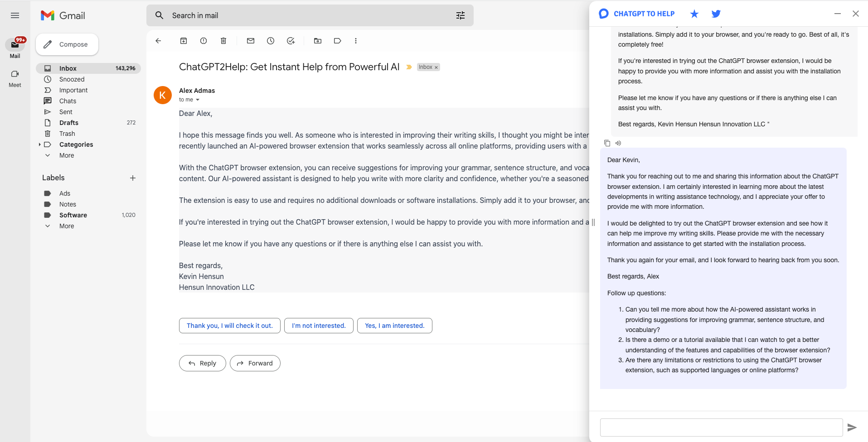Open the Chats folder
The image size is (868, 442).
point(88,101)
